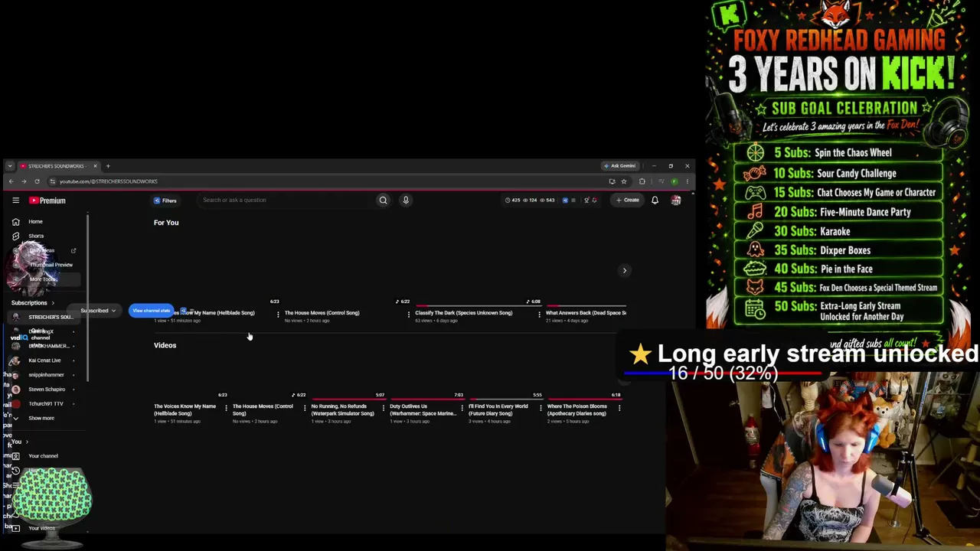Open The House Moves (Control Song) in For You
Viewport: 980px width, 551px height.
[322, 313]
